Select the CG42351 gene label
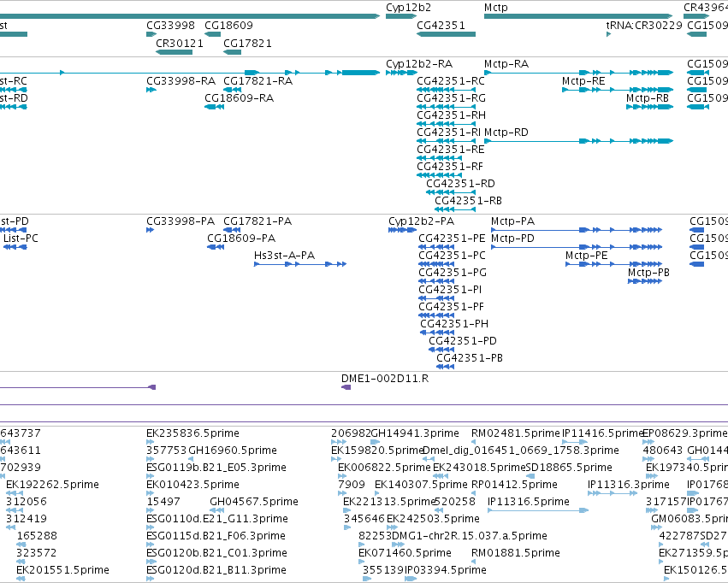The width and height of the screenshot is (728, 583). click(441, 26)
